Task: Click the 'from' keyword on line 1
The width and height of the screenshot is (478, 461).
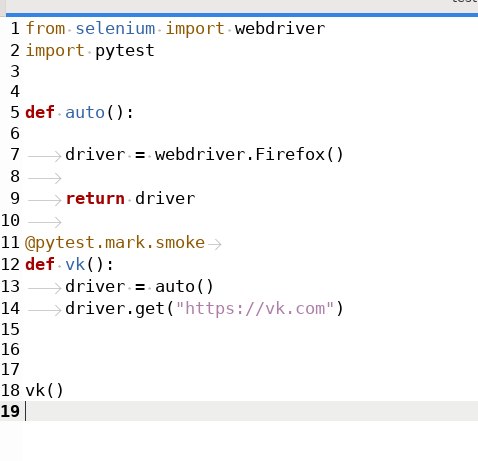Action: pos(45,28)
